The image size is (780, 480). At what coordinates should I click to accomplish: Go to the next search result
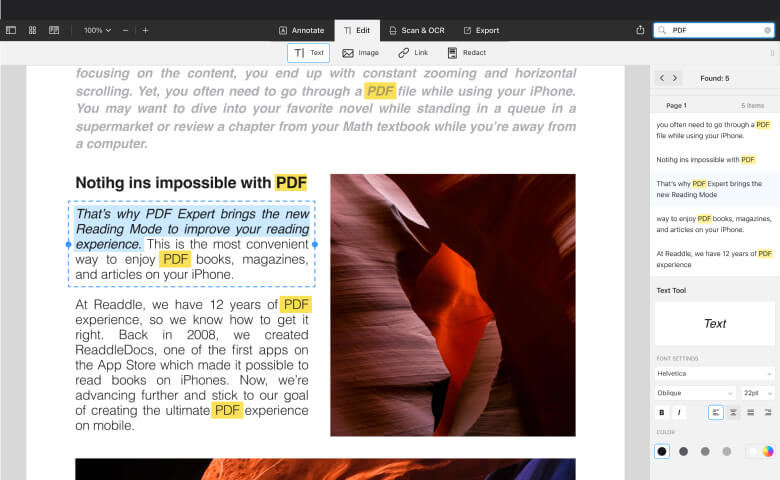(675, 78)
